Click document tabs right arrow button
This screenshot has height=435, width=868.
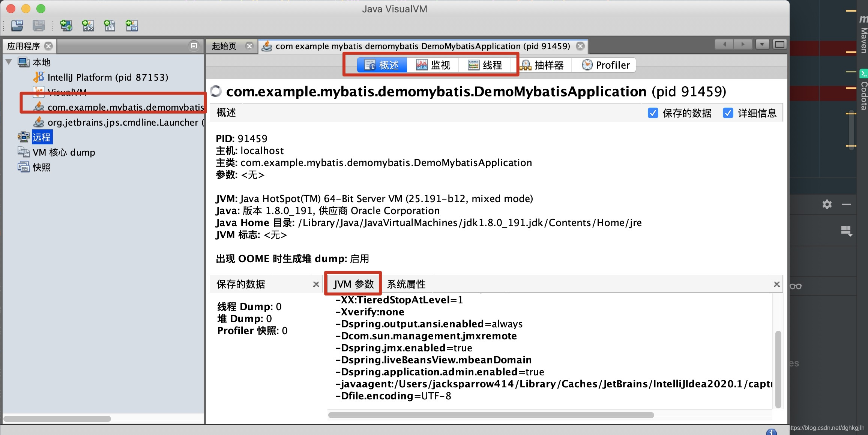tap(743, 44)
